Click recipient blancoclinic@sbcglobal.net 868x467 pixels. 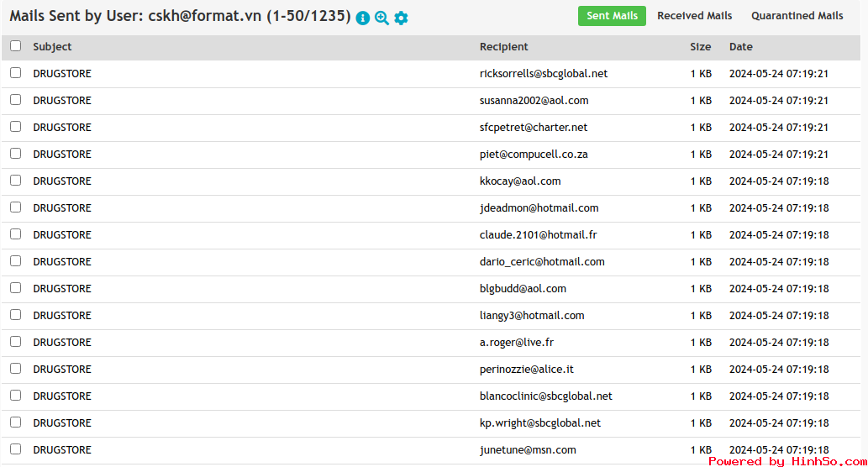tap(546, 396)
